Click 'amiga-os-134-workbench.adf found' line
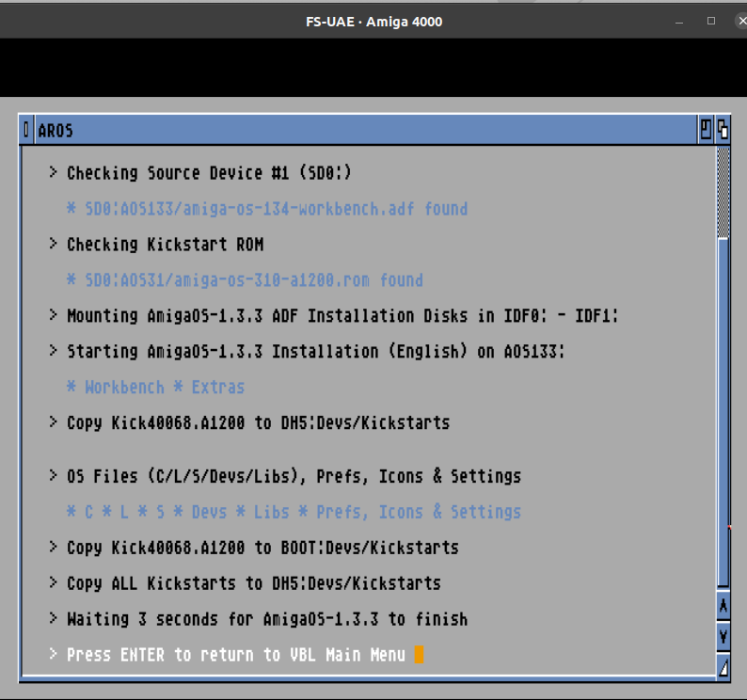This screenshot has width=747, height=700. pos(267,209)
